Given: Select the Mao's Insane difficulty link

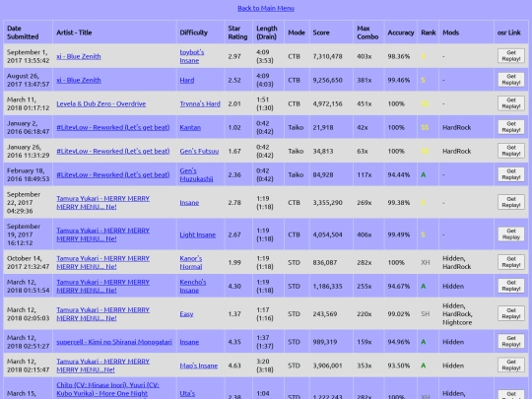Looking at the screenshot, I should coord(198,366).
